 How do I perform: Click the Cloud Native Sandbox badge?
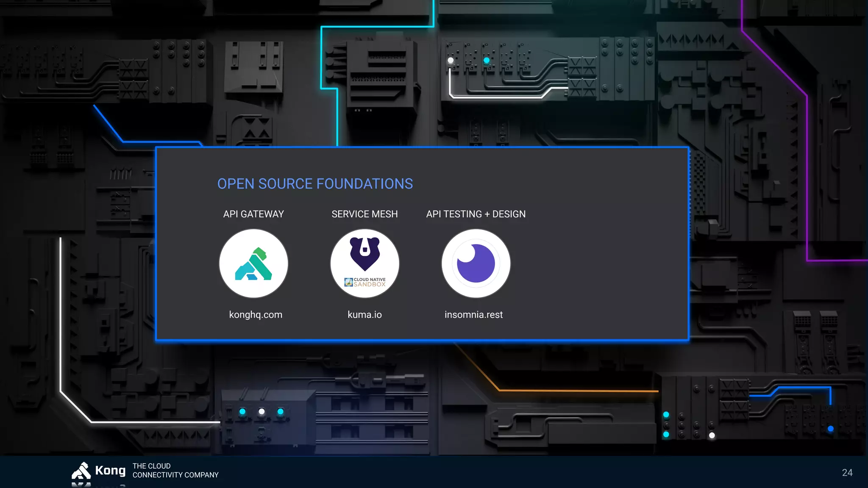tap(365, 282)
